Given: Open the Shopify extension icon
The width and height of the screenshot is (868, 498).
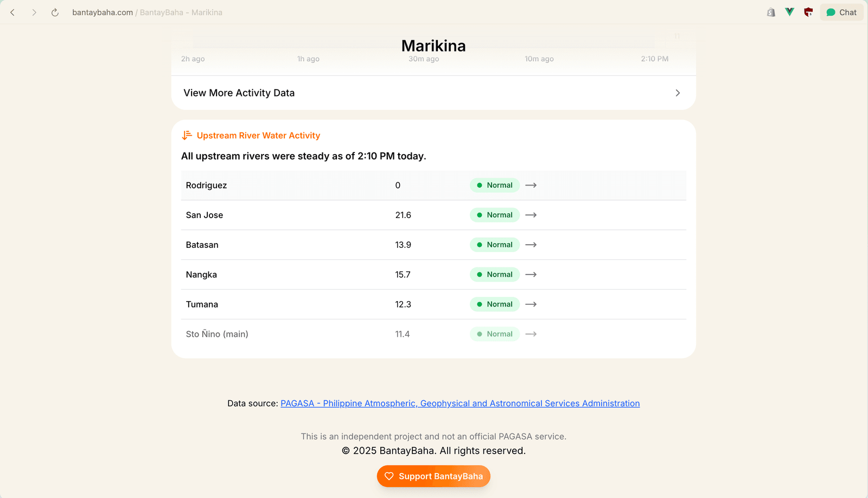Looking at the screenshot, I should pyautogui.click(x=771, y=12).
